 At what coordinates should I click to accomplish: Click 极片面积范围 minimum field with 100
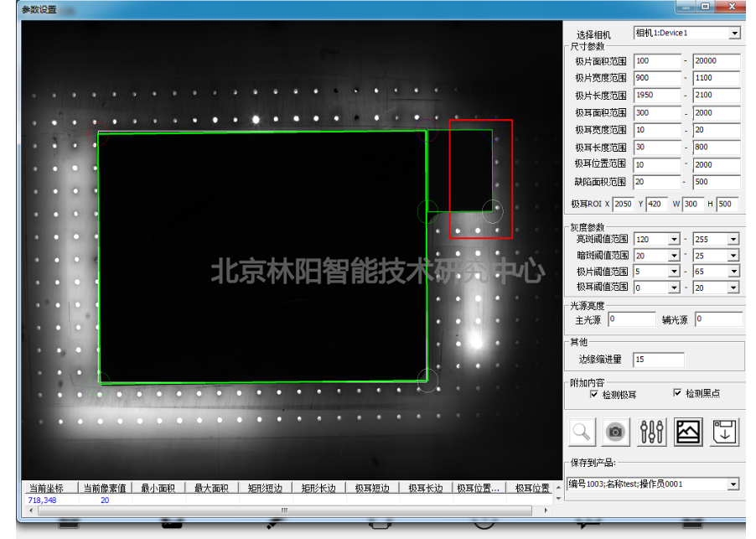(x=656, y=60)
